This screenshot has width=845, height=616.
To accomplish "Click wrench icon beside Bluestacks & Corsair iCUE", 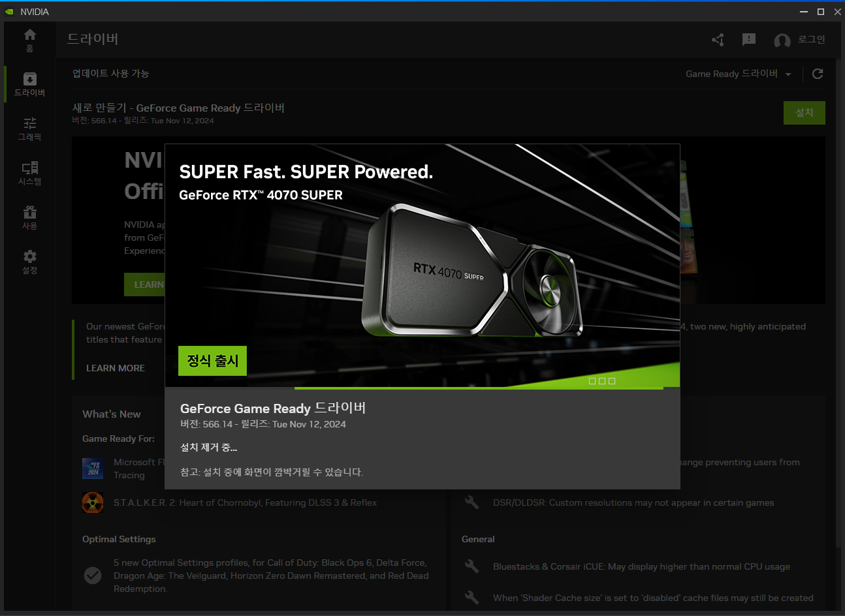I will tap(471, 566).
